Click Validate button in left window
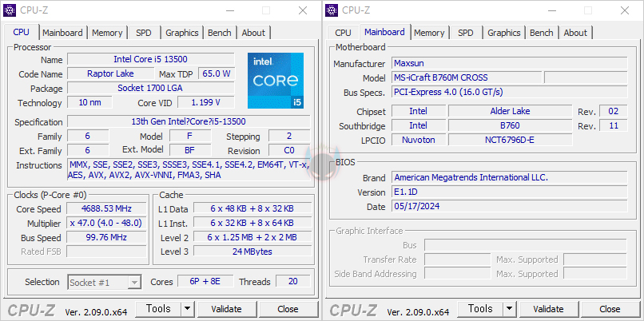This screenshot has height=321, width=644. click(226, 309)
